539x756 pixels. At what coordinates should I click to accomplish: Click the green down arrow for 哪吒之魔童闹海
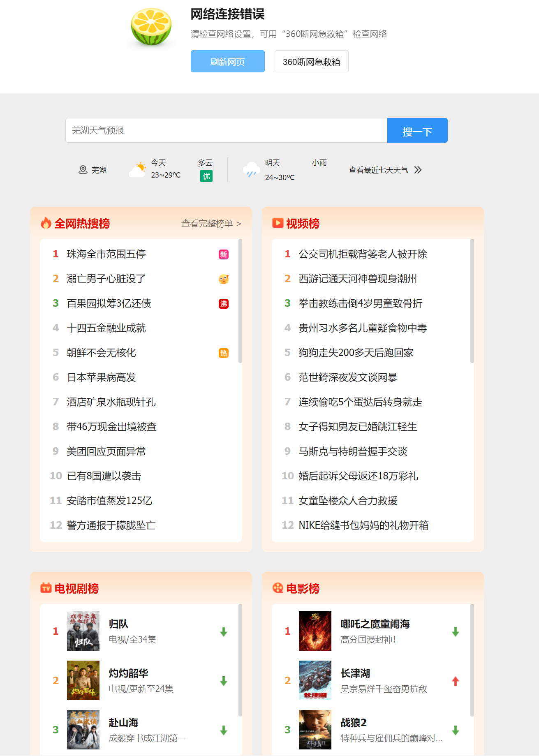tap(456, 632)
